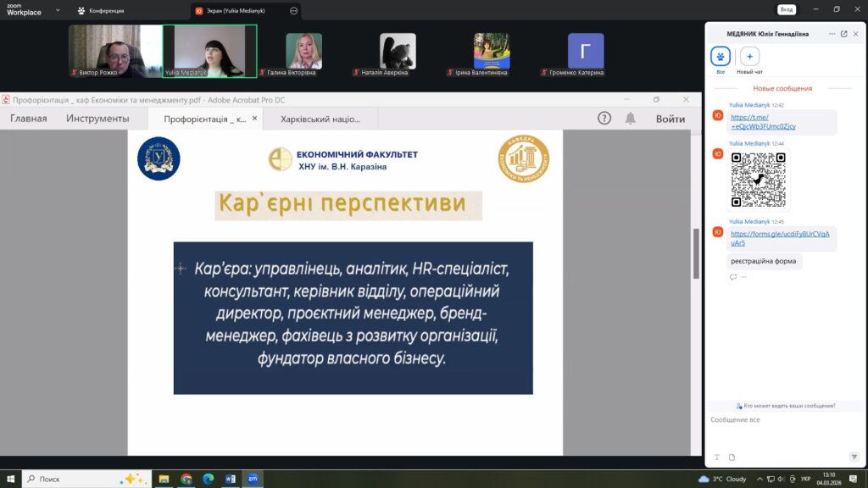Expand Zoom Workplace dropdown arrow
The width and height of the screenshot is (868, 488).
pos(56,11)
